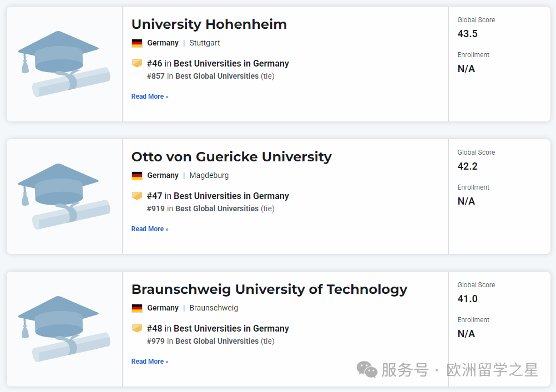Open University Hohenheim title link
This screenshot has height=392, width=556.
click(209, 24)
